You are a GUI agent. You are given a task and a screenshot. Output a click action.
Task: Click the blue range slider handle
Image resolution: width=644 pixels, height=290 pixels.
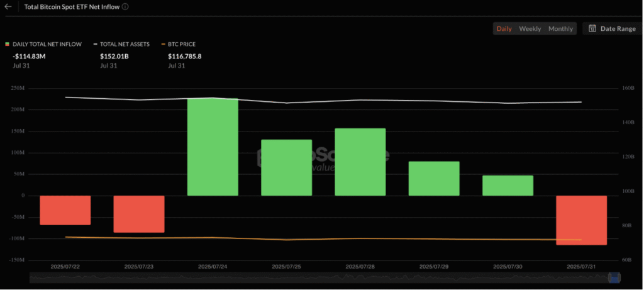point(614,278)
